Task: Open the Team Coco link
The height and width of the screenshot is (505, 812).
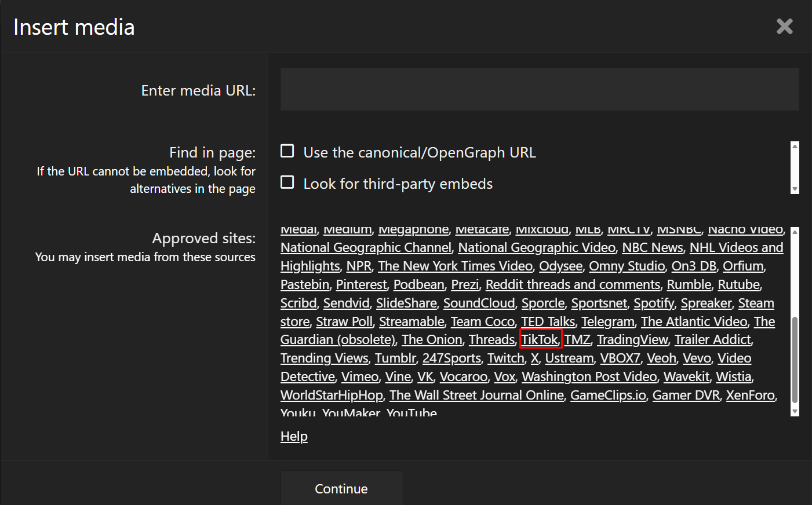Action: (483, 322)
